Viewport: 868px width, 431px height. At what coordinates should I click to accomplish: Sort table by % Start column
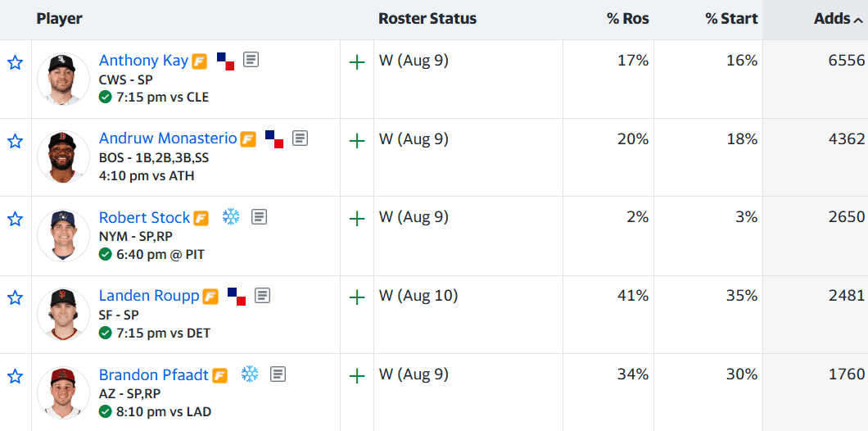click(x=730, y=19)
